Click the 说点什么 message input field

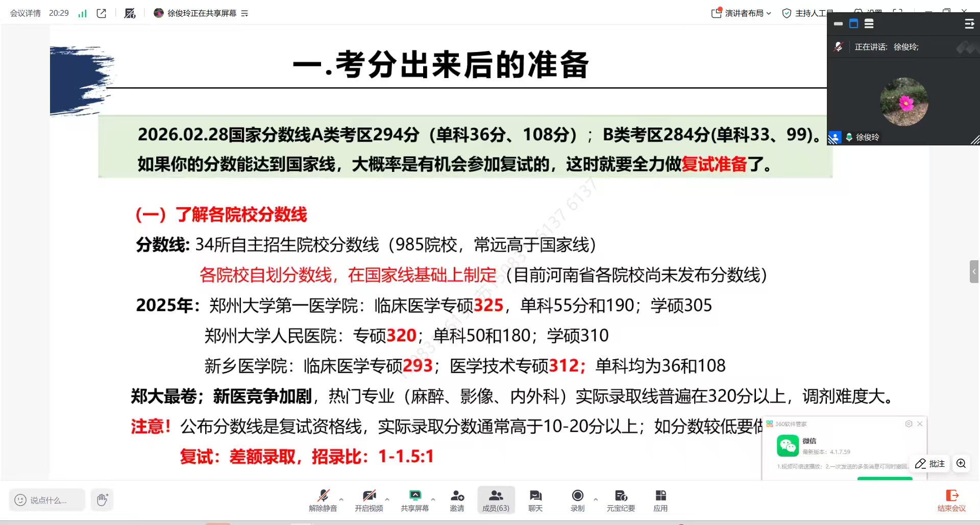pos(47,500)
